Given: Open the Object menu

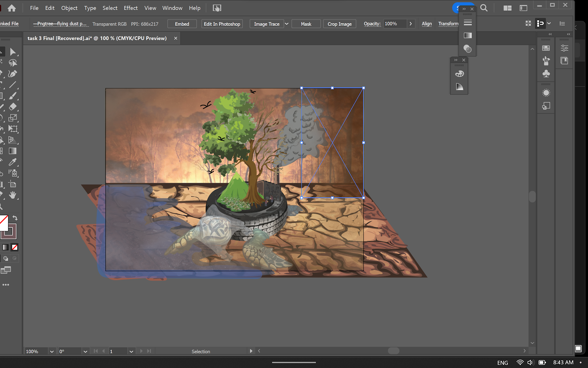Looking at the screenshot, I should pos(69,8).
